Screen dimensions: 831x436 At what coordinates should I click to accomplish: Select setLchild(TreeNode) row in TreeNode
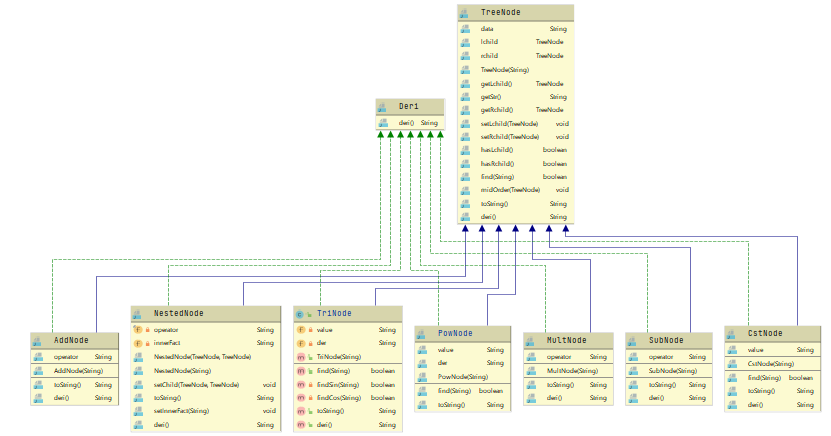coord(516,123)
